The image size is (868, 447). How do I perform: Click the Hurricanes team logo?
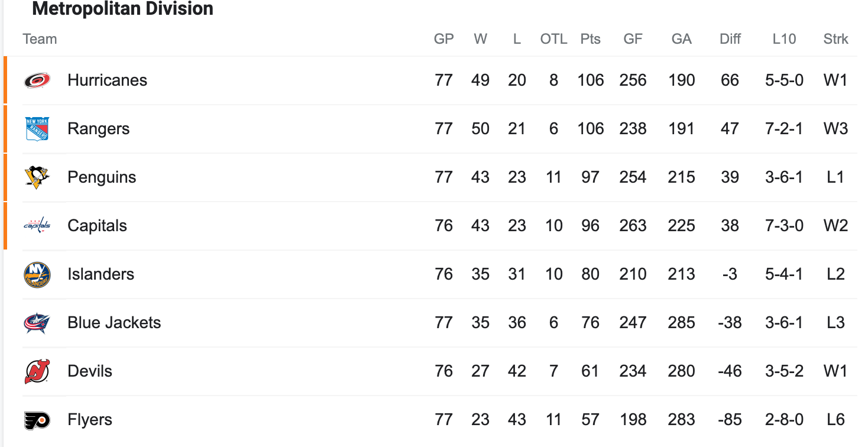tap(37, 80)
